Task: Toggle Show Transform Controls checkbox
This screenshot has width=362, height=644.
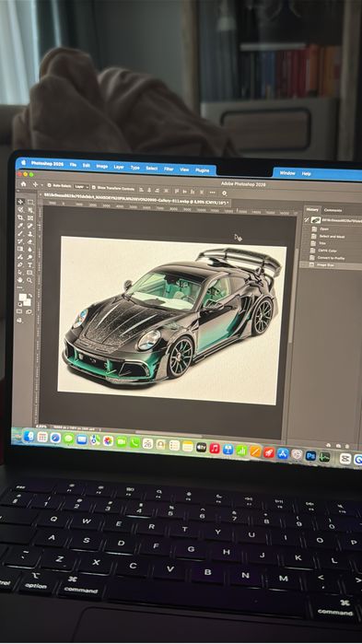Action: (93, 187)
